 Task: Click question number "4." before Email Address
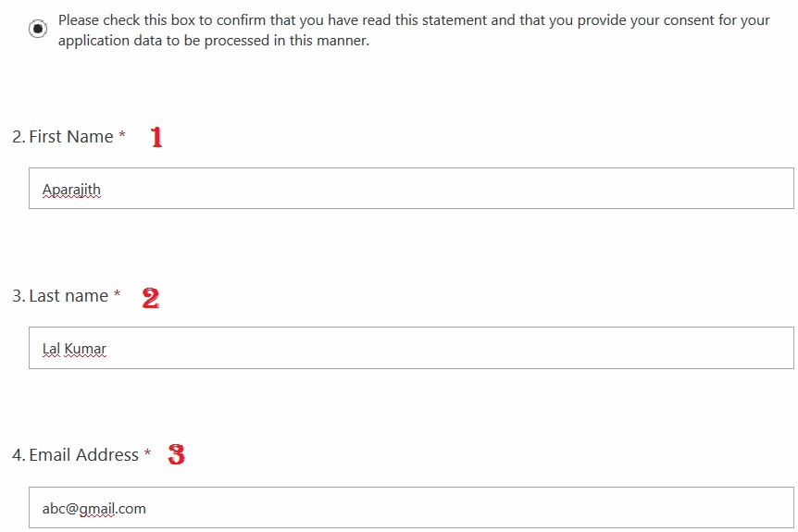(19, 455)
